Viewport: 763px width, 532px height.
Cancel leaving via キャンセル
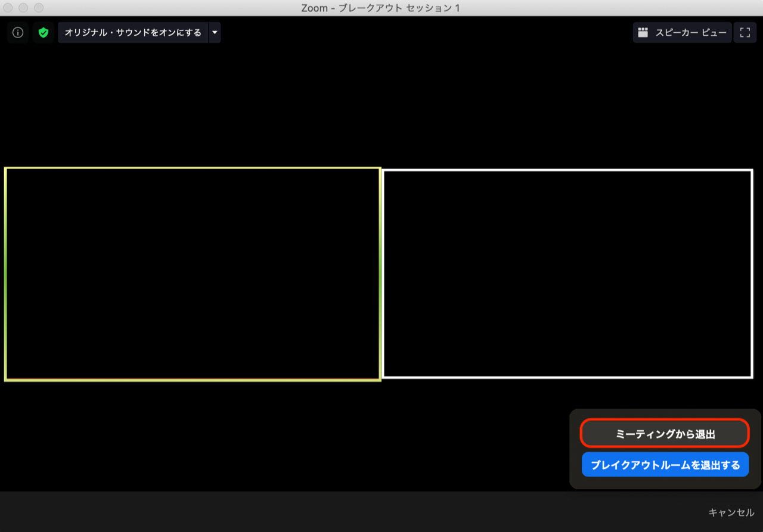731,512
